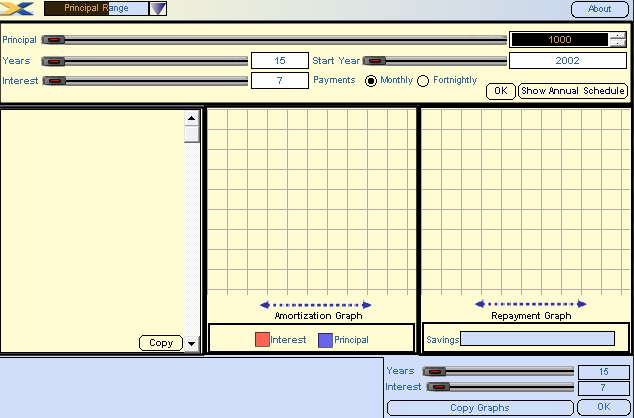Click left arrow under Amortization Graph

(x=265, y=305)
